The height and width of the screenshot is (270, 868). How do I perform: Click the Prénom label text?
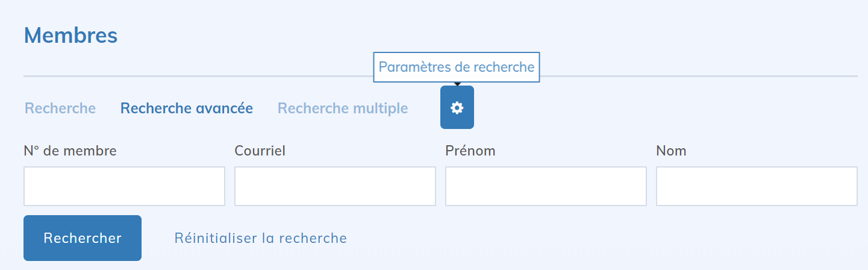pos(470,151)
